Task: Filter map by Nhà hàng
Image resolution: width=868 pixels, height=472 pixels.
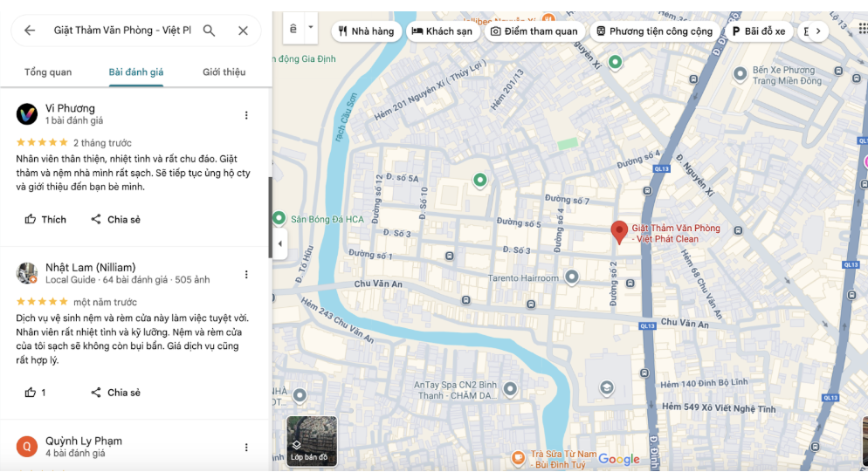Action: tap(366, 31)
